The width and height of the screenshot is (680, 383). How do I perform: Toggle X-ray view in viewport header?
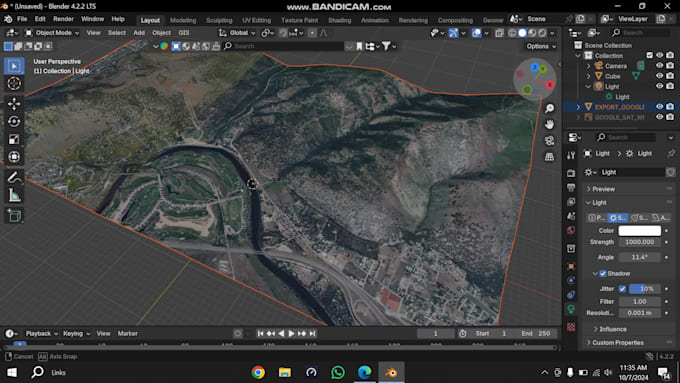tap(500, 33)
